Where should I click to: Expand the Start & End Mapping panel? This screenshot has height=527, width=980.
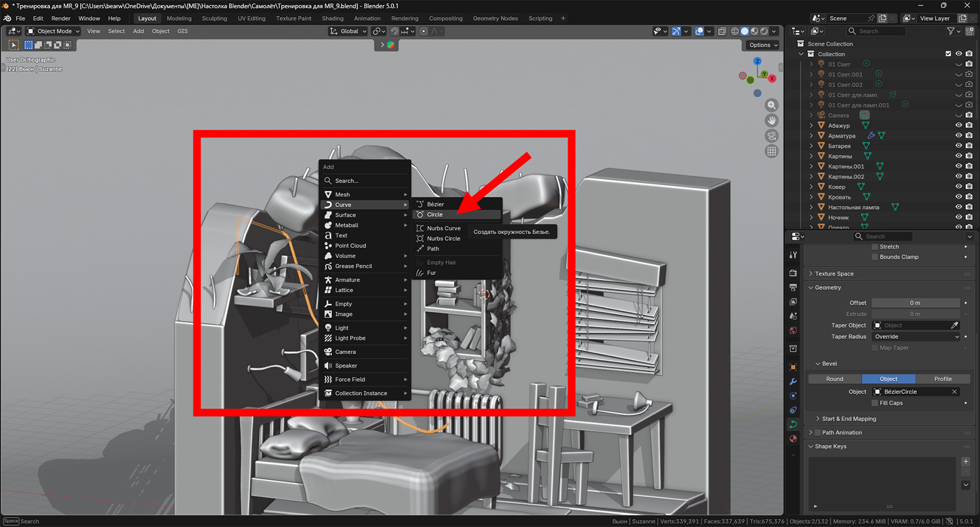(x=848, y=419)
